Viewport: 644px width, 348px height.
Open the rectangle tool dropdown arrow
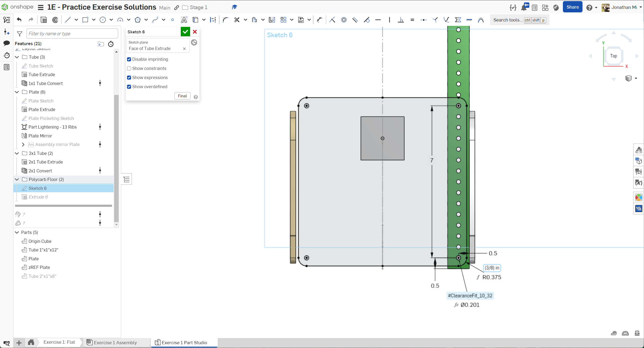click(x=93, y=20)
